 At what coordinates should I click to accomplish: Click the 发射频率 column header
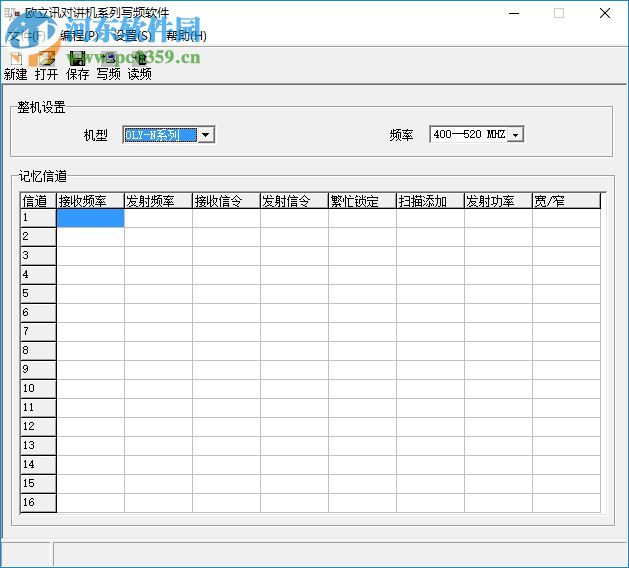[158, 201]
